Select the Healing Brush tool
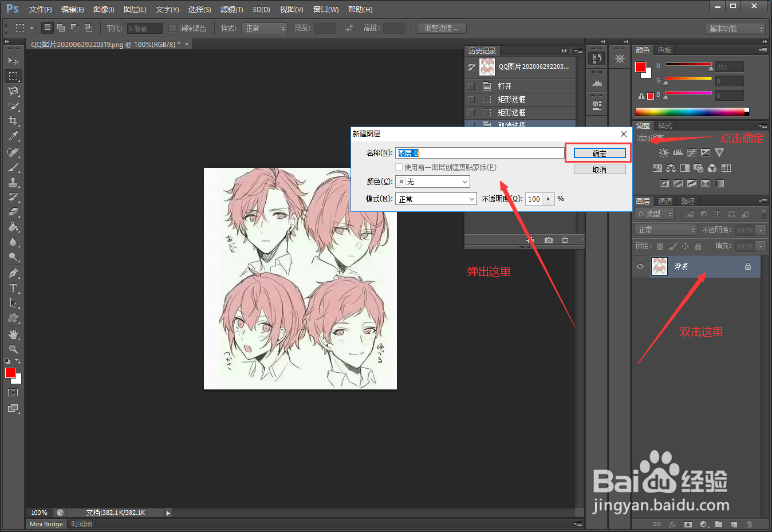772x532 pixels. click(x=13, y=152)
